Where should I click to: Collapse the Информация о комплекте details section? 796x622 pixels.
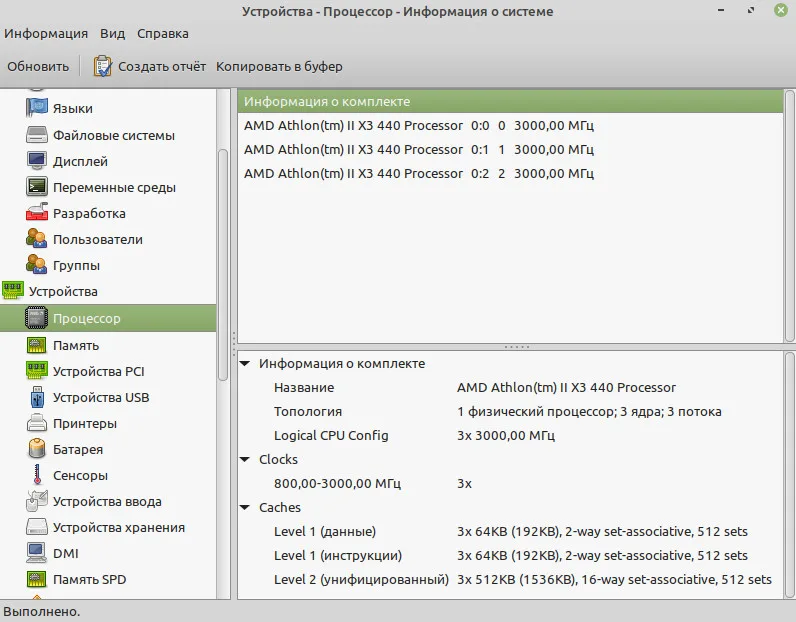coord(245,364)
